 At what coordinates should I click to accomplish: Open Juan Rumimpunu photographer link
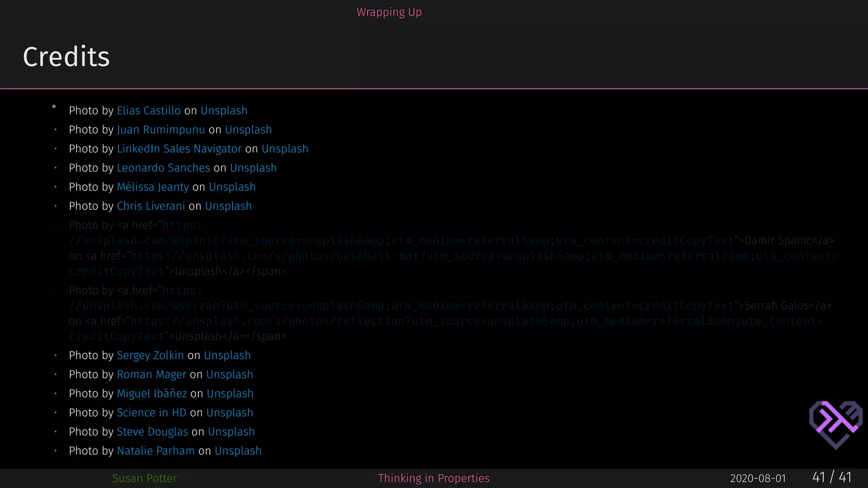click(x=161, y=130)
